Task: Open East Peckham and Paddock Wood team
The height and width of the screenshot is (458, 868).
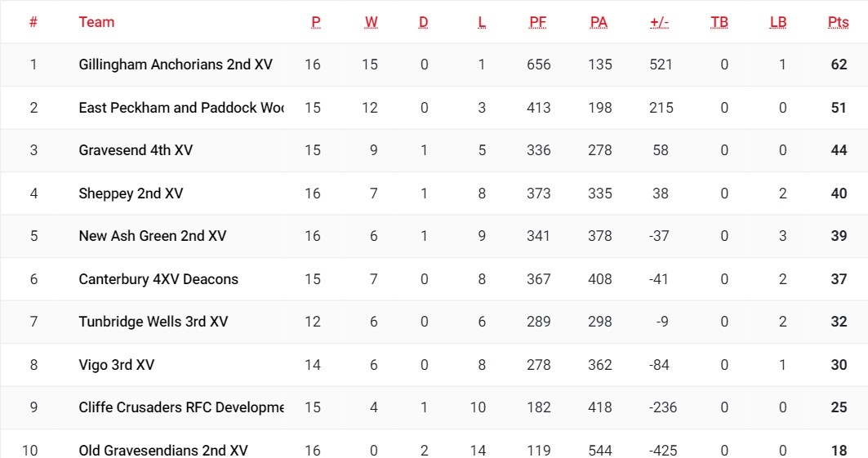Action: [180, 108]
